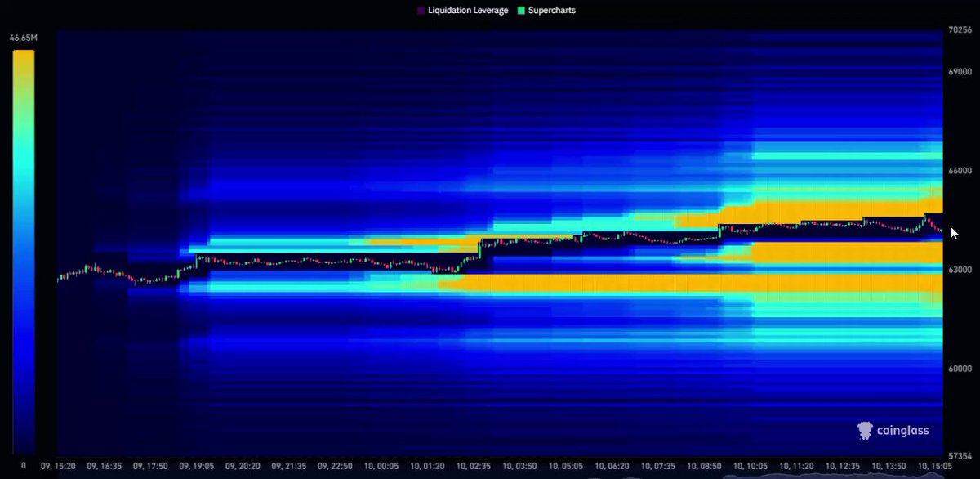The image size is (980, 479).
Task: Toggle the Supercharts legend series
Action: click(546, 11)
